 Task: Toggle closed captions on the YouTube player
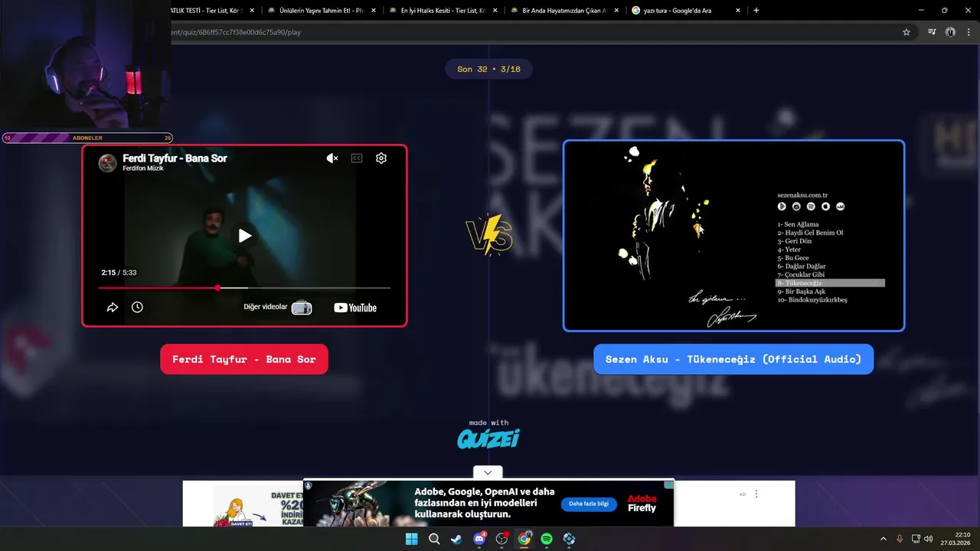357,158
